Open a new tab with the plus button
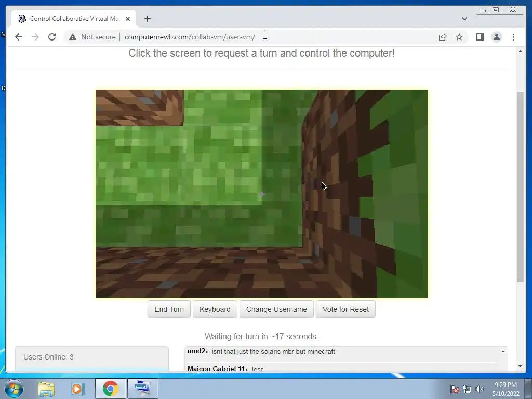Screen dimensions: 532x399 [147, 19]
